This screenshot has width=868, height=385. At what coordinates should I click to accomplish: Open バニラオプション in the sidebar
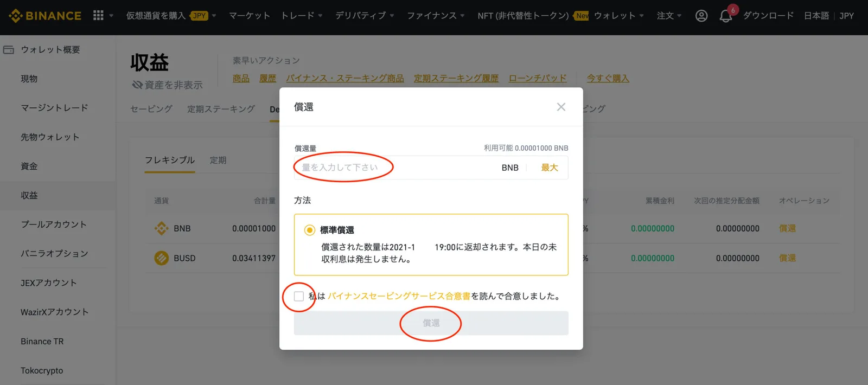point(54,254)
